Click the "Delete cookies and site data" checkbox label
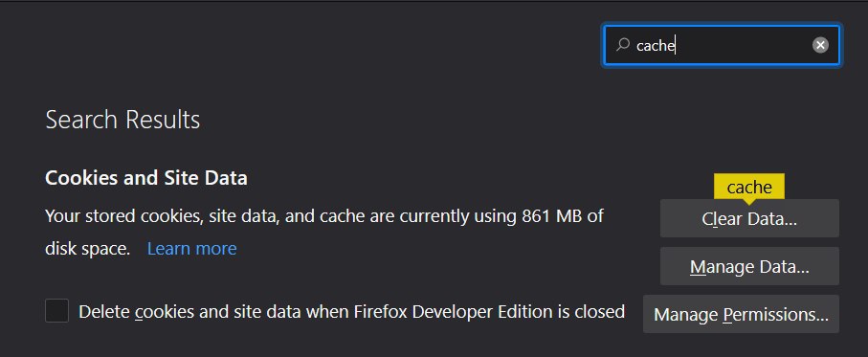The image size is (868, 357). [351, 312]
